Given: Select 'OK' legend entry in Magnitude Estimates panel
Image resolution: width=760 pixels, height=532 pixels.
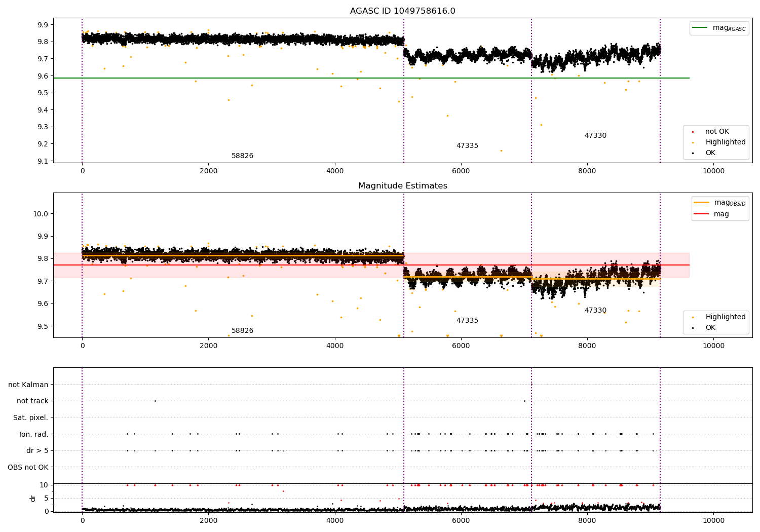Looking at the screenshot, I should pyautogui.click(x=710, y=328).
